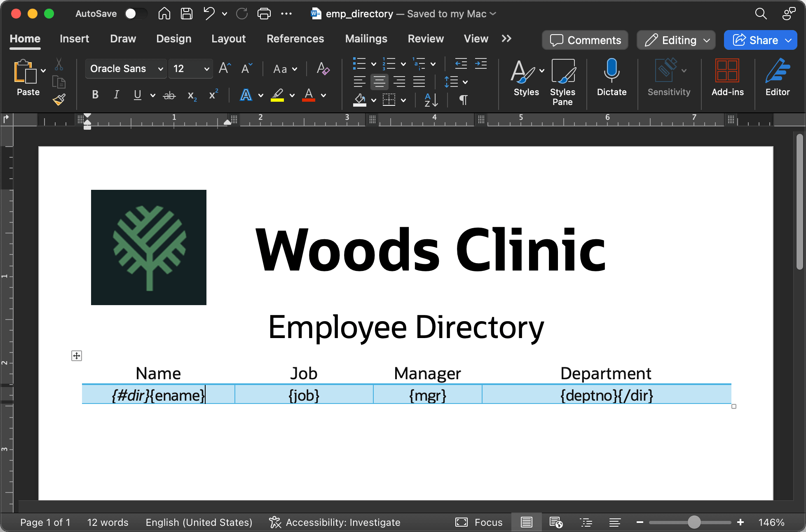806x532 pixels.
Task: Open the Mailings tab
Action: tap(366, 39)
